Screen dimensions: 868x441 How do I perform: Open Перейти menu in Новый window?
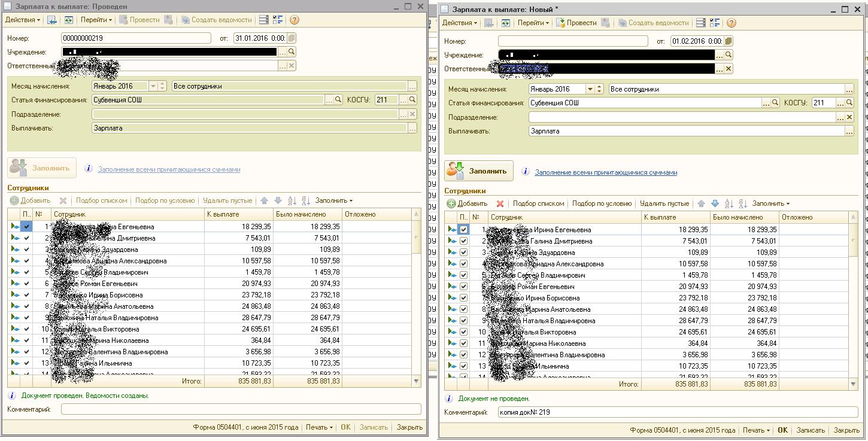533,23
